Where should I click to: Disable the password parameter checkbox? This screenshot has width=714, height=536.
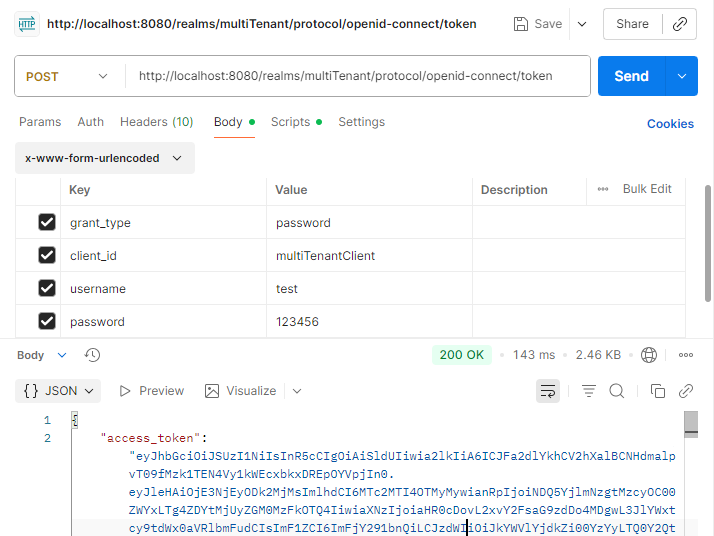[47, 322]
